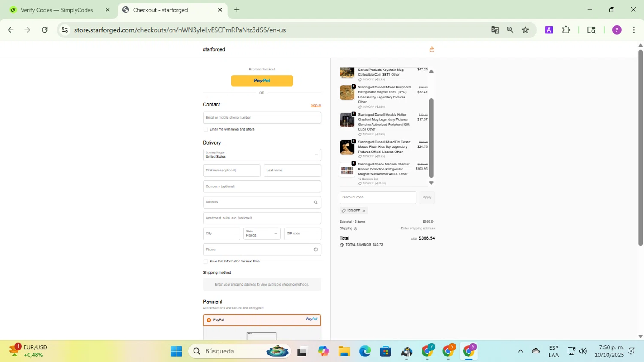The image size is (644, 362).
Task: Click the volume speaker tray icon
Action: click(x=583, y=351)
